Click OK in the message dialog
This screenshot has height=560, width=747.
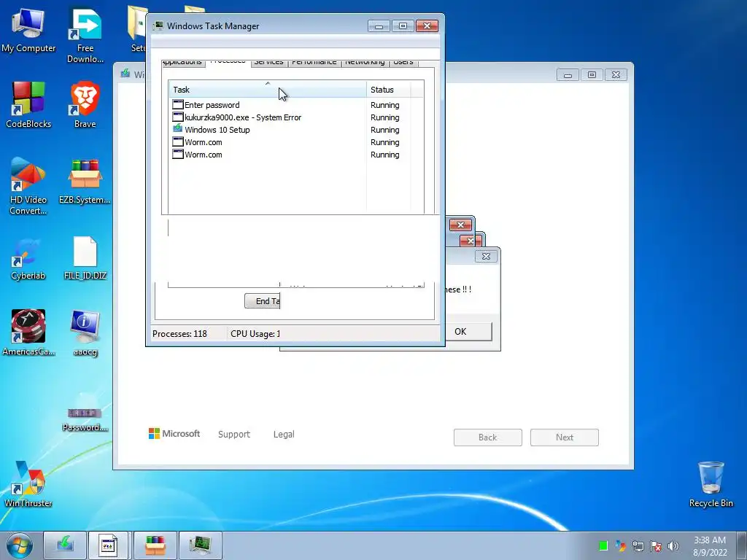460,332
